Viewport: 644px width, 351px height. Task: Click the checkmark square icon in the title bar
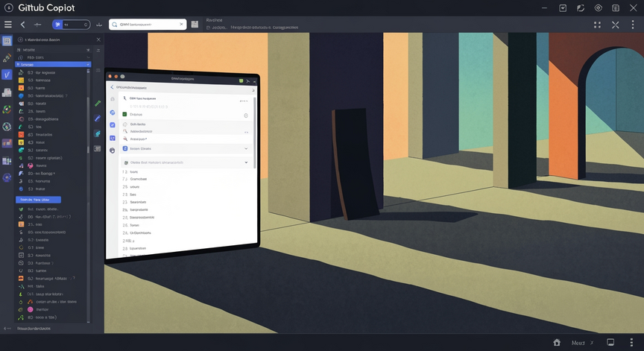coord(563,7)
